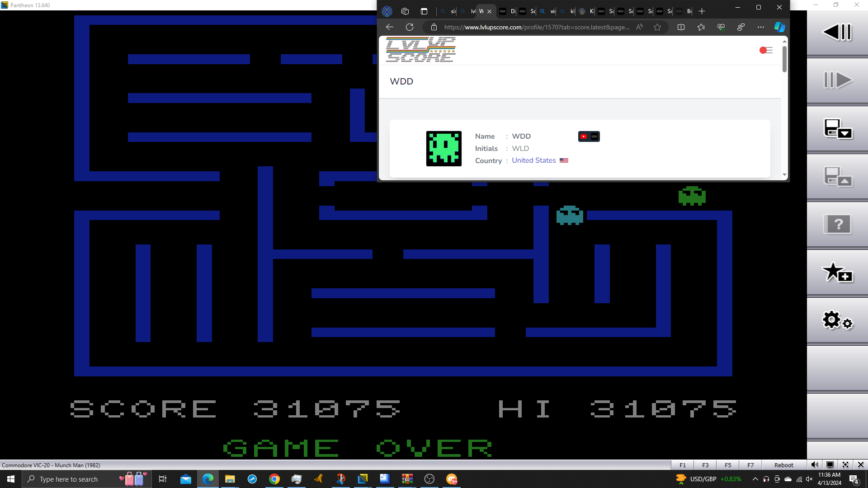Open the help question mark panel
Viewport: 868px width, 488px height.
(x=837, y=224)
